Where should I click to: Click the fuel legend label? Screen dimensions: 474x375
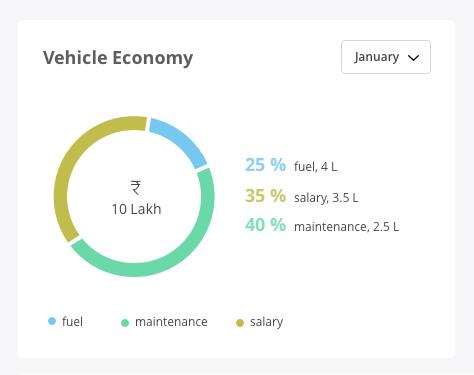[x=72, y=322]
